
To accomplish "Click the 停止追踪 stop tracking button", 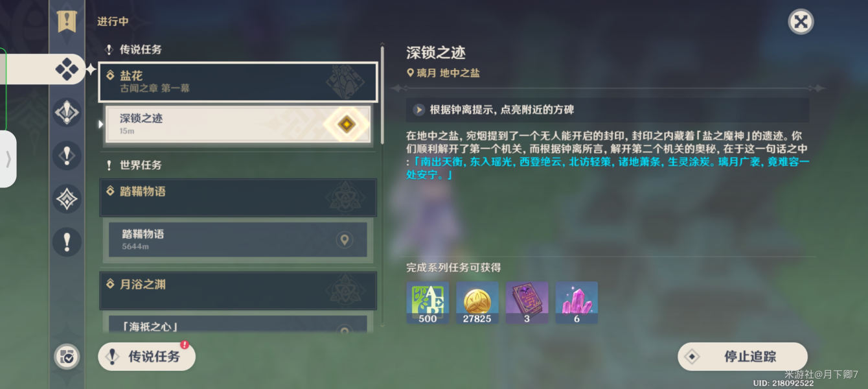I will [742, 357].
